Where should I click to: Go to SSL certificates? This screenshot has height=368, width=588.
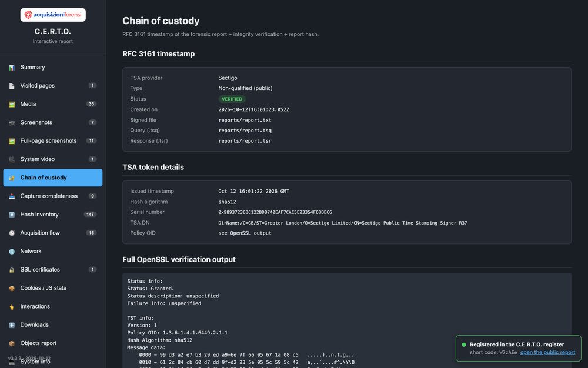[53, 269]
